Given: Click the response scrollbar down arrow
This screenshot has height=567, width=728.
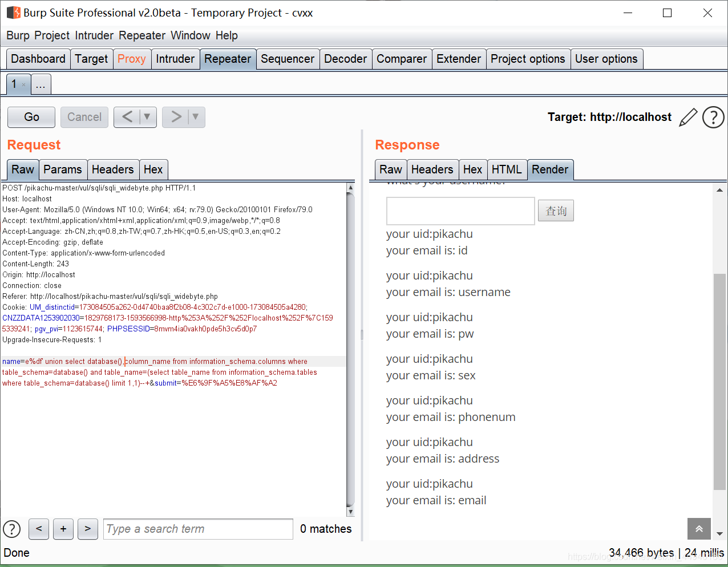Looking at the screenshot, I should (x=719, y=534).
